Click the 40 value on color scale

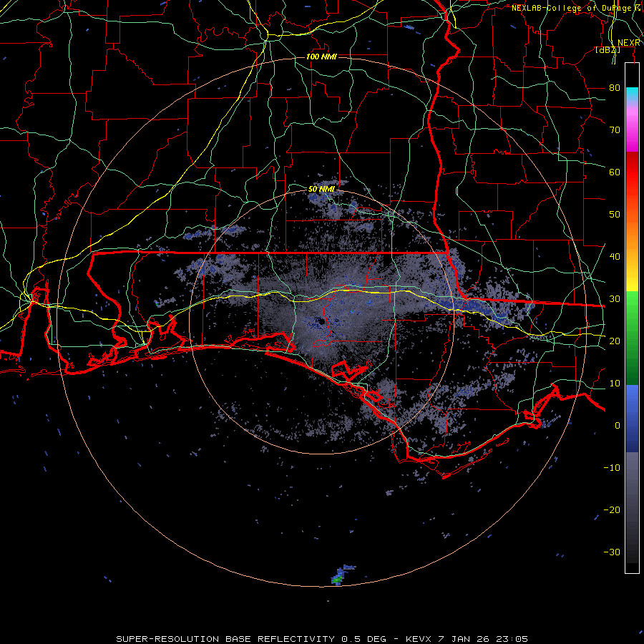point(615,257)
